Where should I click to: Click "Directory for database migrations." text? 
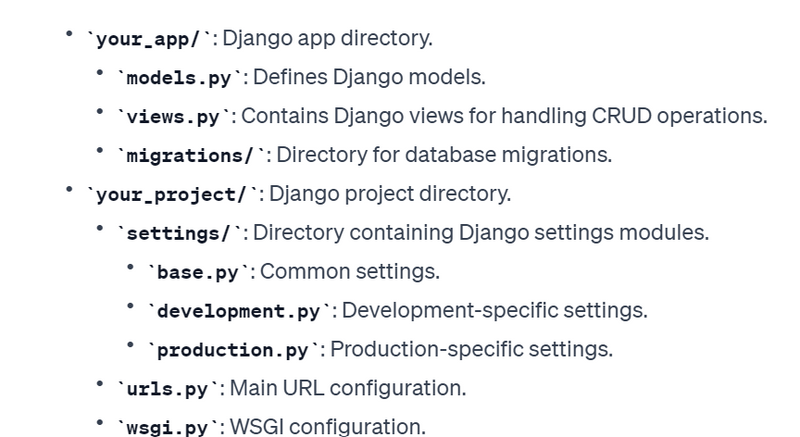[x=443, y=155]
